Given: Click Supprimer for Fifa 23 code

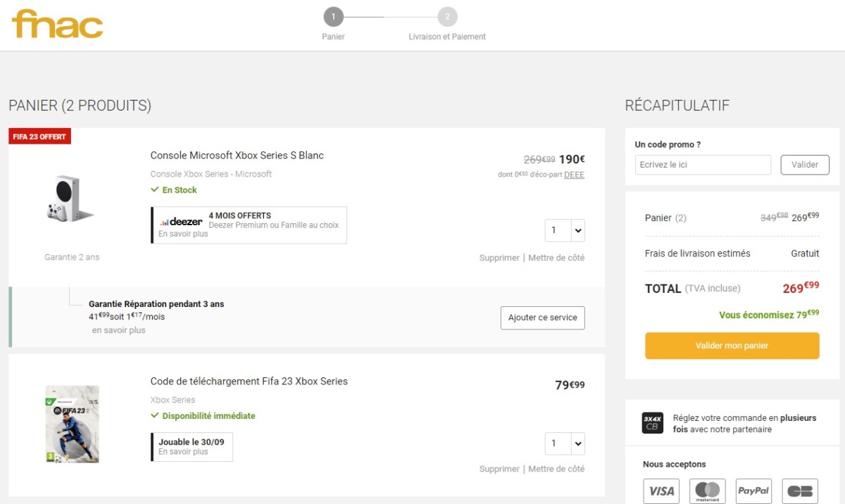Looking at the screenshot, I should [x=499, y=469].
